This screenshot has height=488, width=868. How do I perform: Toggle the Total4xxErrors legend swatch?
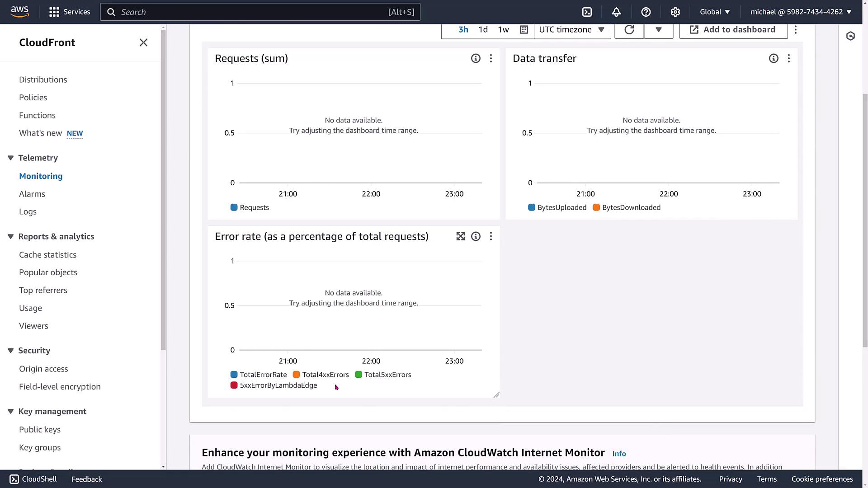click(x=296, y=375)
